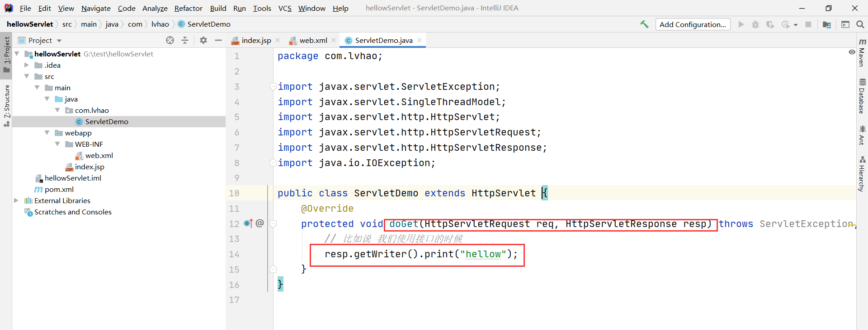Click the Search Everywhere magnifier icon
This screenshot has height=330, width=868.
pos(860,24)
